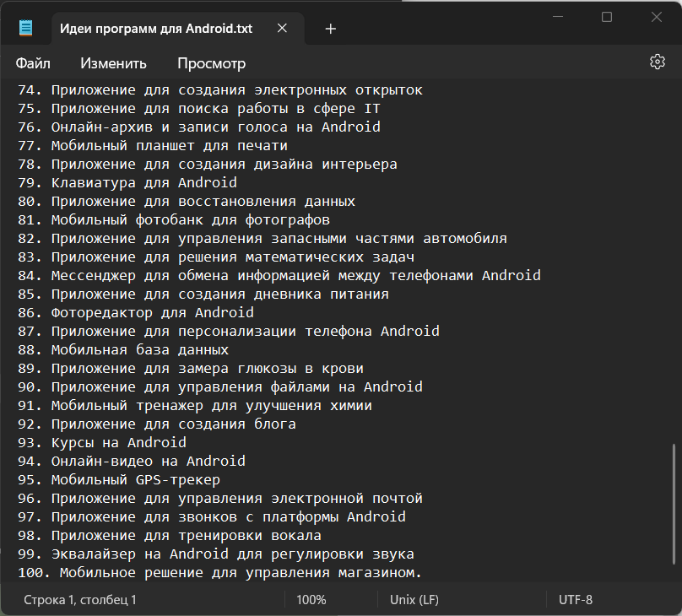
Task: Click the Строка 1, столбец 1 status indicator
Action: (79, 600)
